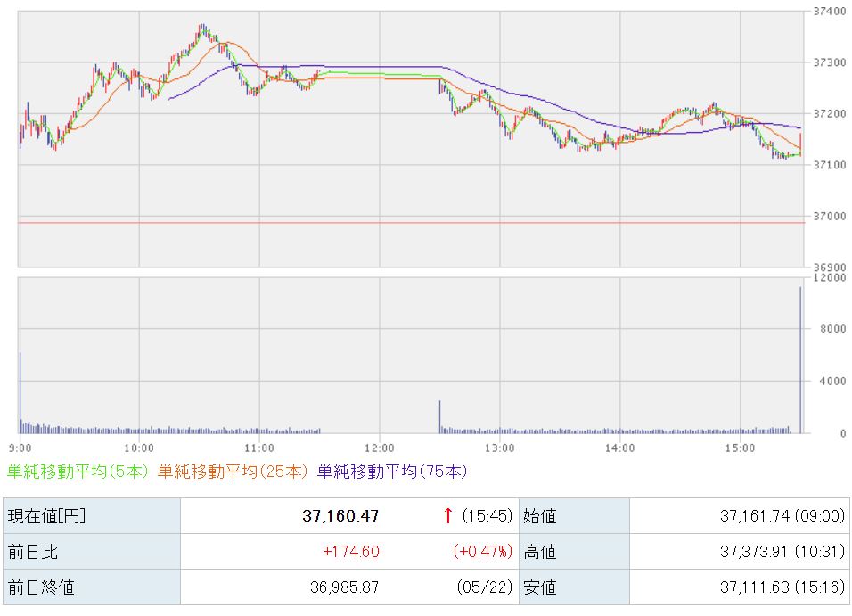Click the 始値 header cell
This screenshot has height=616, width=852.
coord(574,515)
